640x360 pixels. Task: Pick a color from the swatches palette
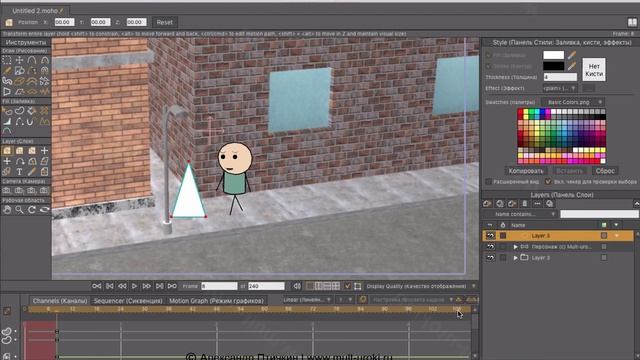(561, 136)
